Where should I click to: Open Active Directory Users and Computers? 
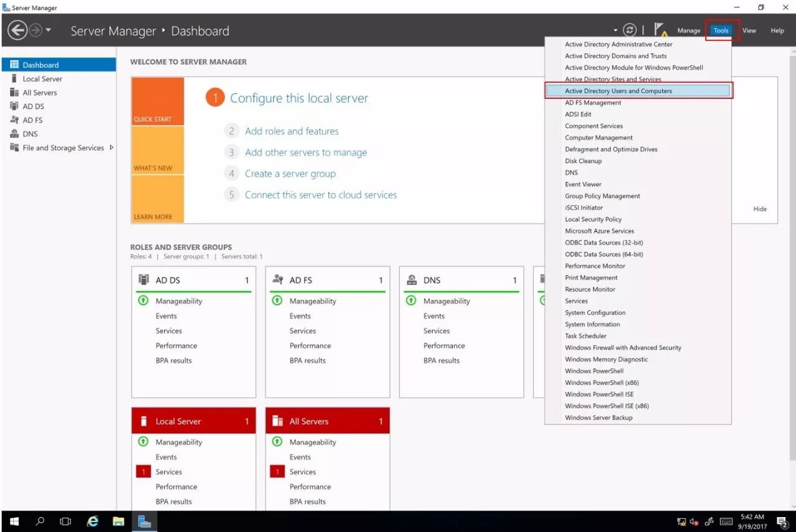(638, 91)
